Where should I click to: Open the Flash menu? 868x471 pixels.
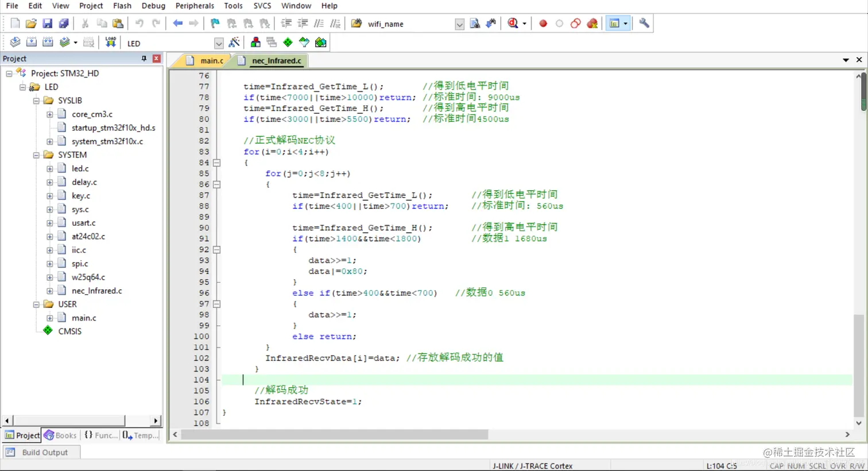tap(122, 6)
